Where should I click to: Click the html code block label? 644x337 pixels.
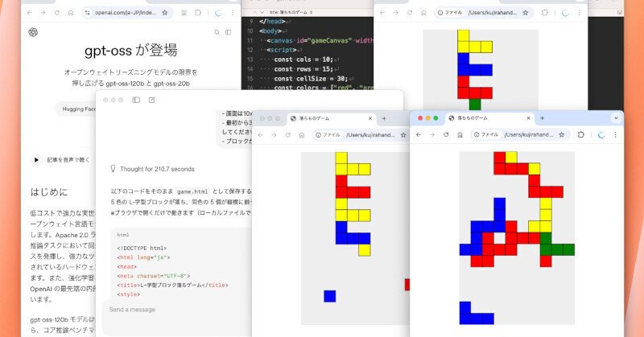pyautogui.click(x=123, y=235)
